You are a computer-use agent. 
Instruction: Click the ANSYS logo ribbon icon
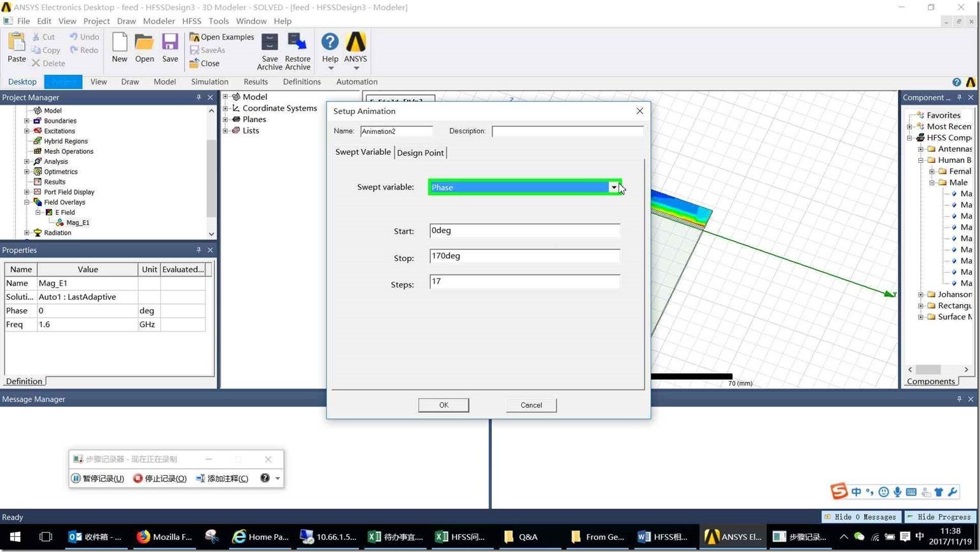click(x=356, y=43)
